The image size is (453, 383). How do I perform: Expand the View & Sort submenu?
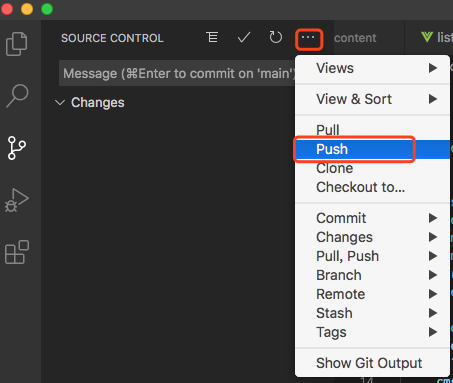[x=372, y=99]
